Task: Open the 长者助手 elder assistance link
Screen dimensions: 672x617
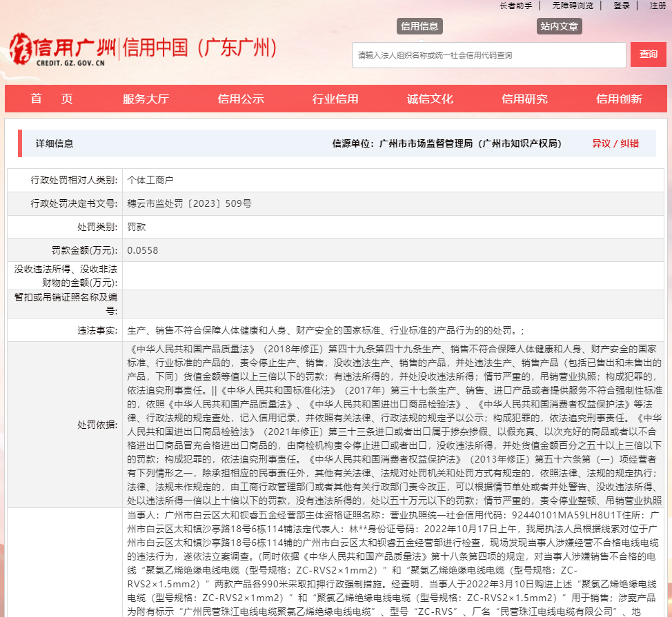Action: tap(513, 6)
